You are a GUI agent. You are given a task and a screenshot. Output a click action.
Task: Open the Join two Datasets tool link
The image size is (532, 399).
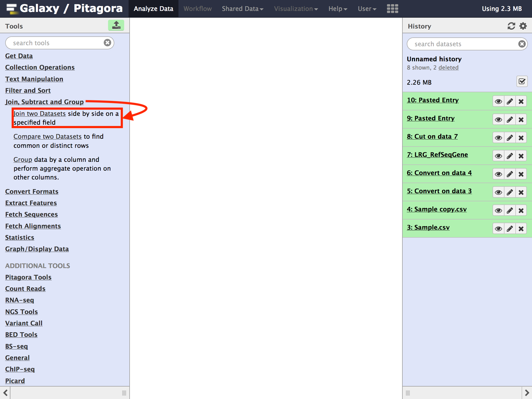(x=39, y=114)
